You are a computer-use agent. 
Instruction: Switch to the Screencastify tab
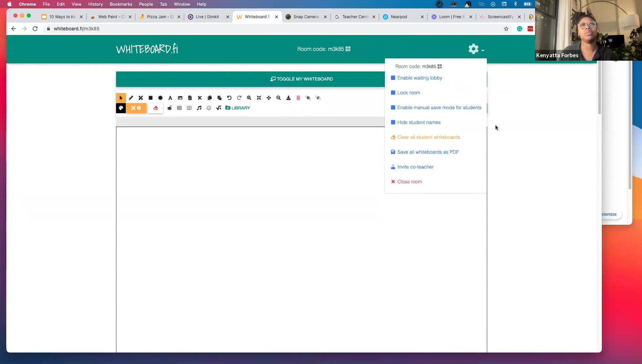[500, 17]
